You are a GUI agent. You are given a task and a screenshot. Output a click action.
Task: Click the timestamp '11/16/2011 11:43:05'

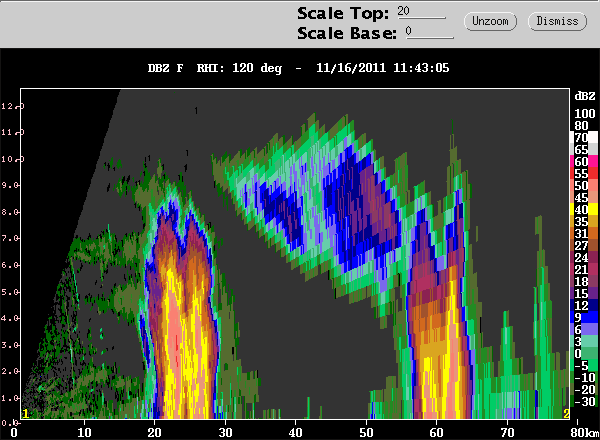click(383, 68)
